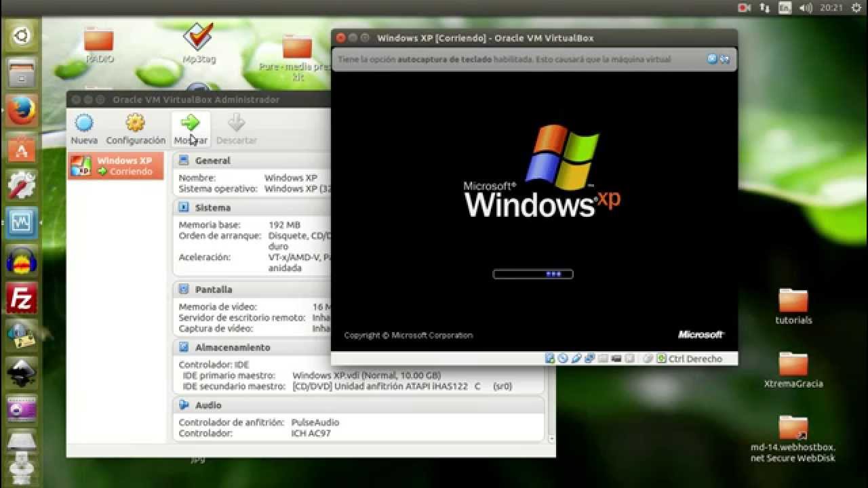Dismiss the autocaptura de teclado notification
Image resolution: width=868 pixels, height=488 pixels.
(x=712, y=59)
